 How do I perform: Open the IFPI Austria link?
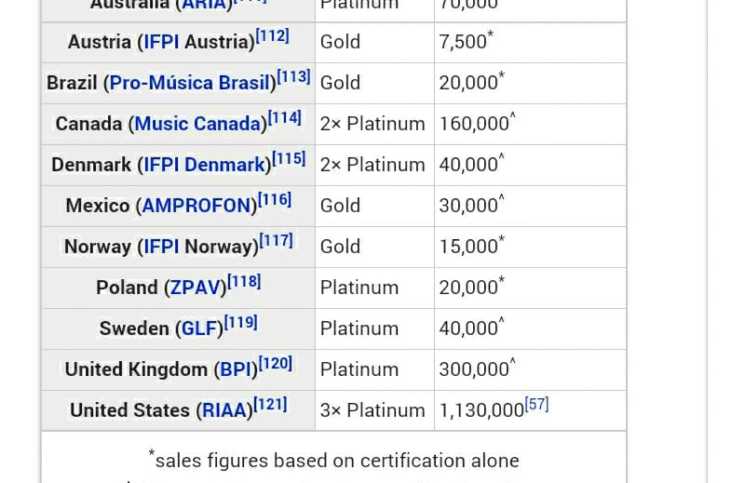tap(198, 42)
